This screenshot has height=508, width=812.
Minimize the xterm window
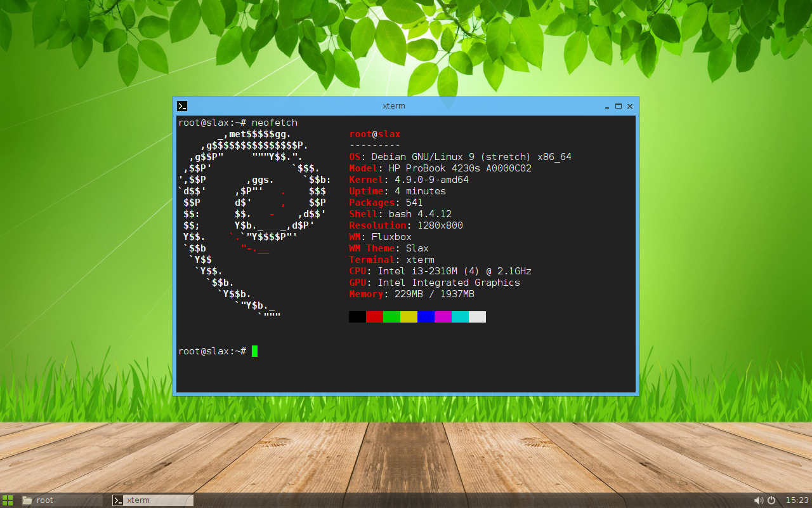[x=607, y=106]
